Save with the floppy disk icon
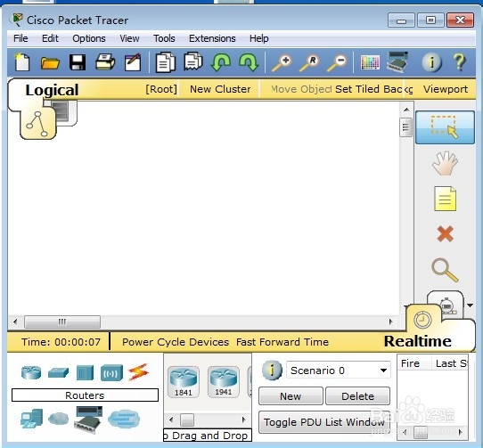The image size is (483, 448). 78,63
